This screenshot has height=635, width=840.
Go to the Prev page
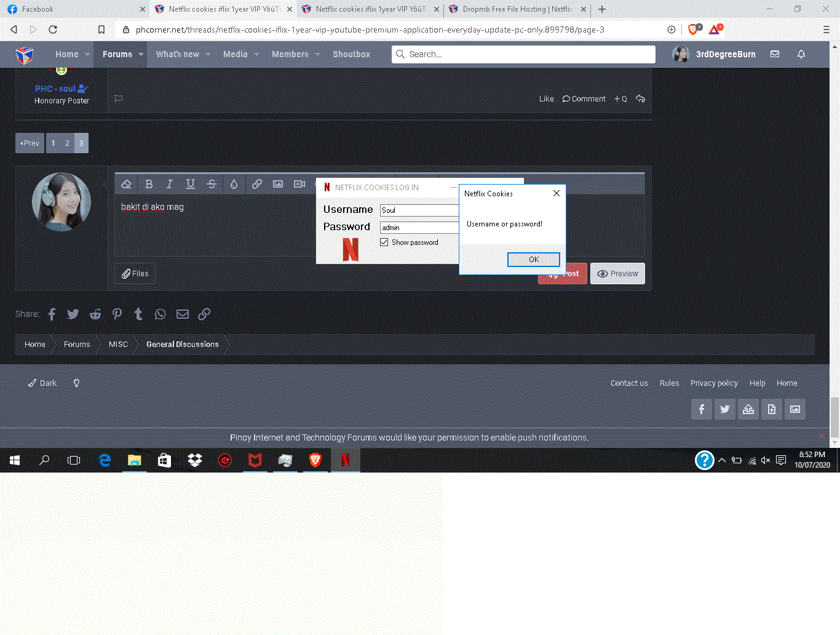(30, 143)
